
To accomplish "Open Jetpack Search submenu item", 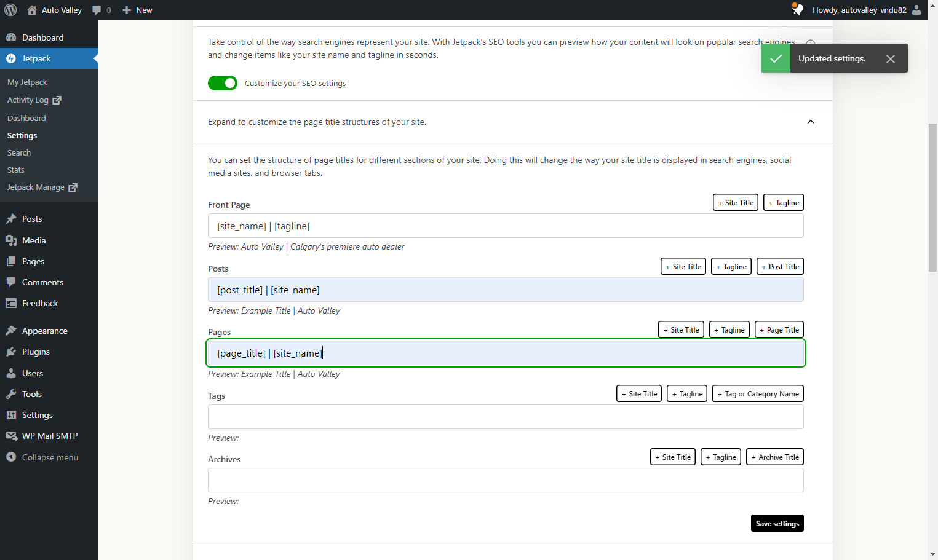I will click(19, 152).
